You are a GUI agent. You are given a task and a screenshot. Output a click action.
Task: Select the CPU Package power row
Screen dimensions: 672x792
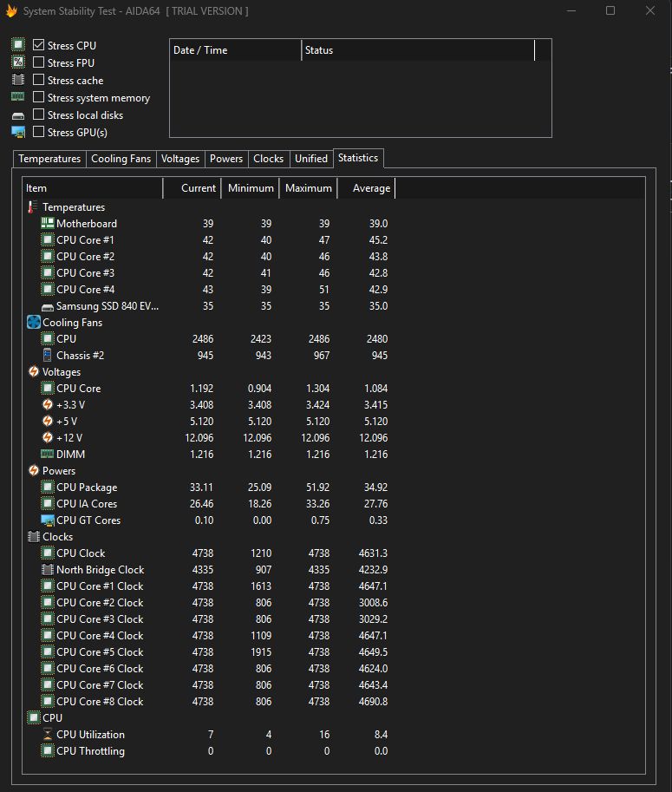pyautogui.click(x=87, y=488)
